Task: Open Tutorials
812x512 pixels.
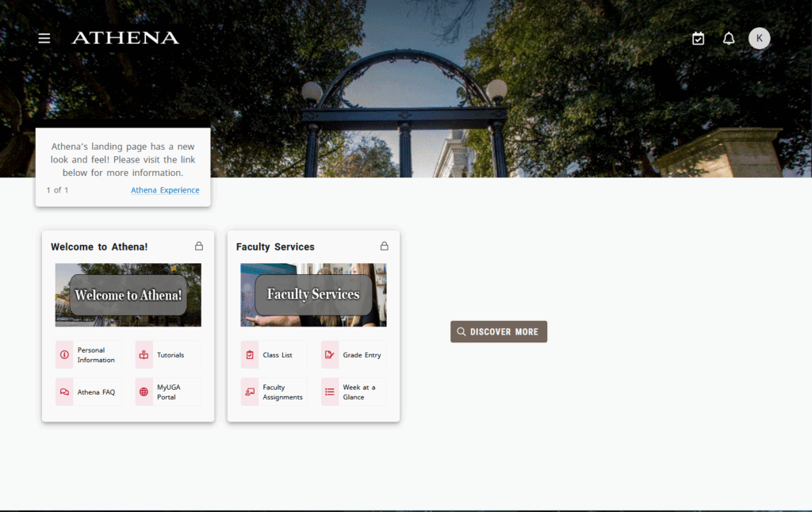Action: (x=167, y=355)
